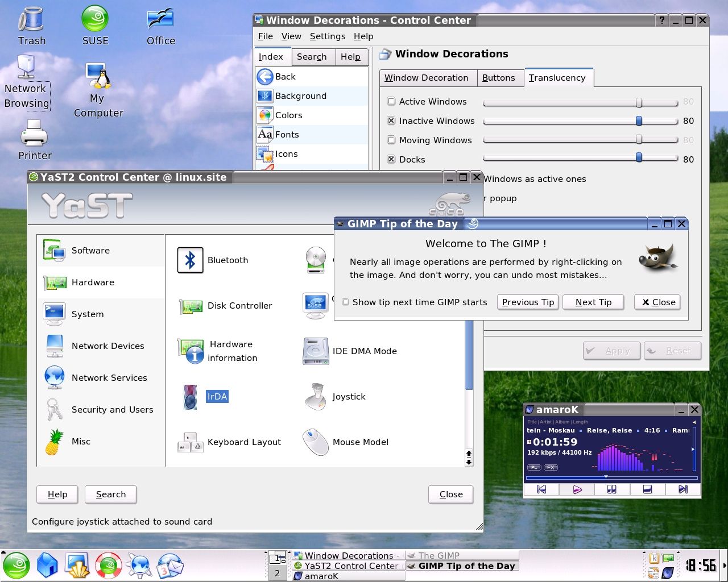
Task: Open View menu in Control Center
Action: [x=291, y=36]
